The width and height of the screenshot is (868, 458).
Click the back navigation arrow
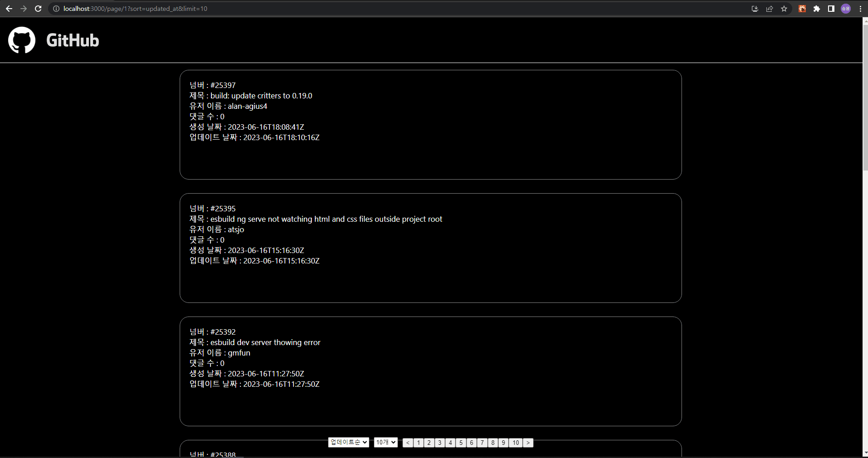pos(9,9)
